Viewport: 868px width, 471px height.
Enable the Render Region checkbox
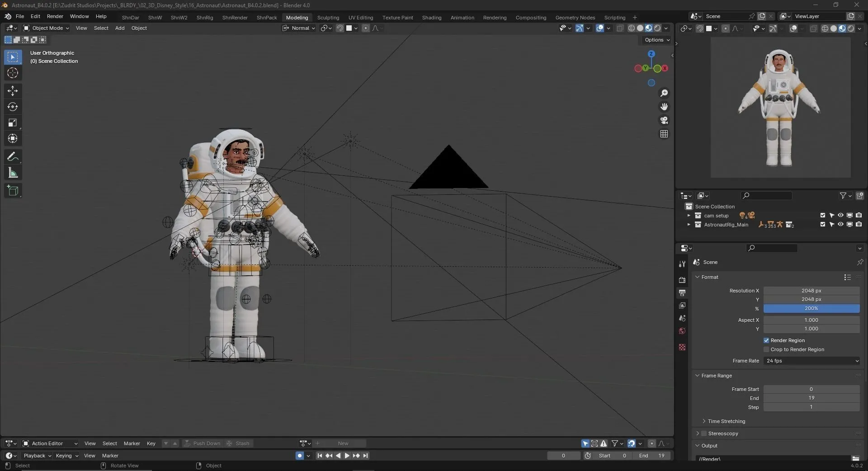click(x=767, y=340)
